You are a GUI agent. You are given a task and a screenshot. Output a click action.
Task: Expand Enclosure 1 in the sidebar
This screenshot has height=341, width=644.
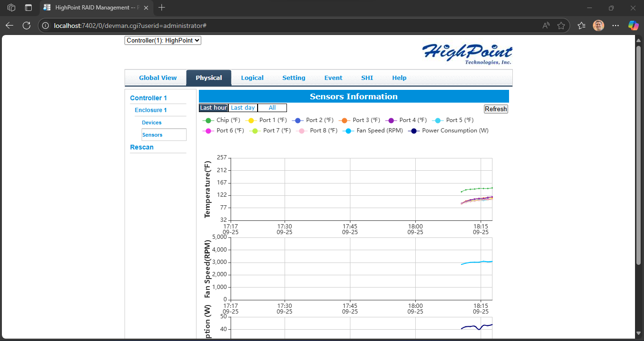coord(151,110)
